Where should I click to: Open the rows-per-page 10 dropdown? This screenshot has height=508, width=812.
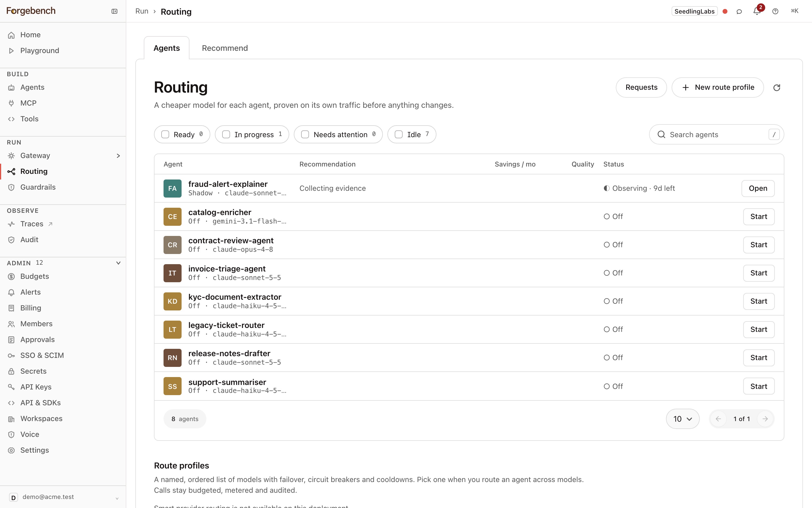coord(683,419)
